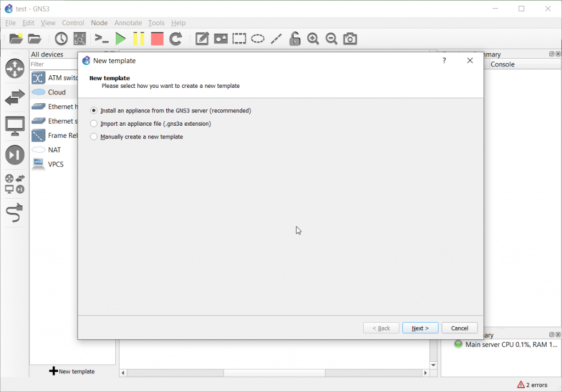Click the New blank project icon
Image resolution: width=562 pixels, height=392 pixels.
point(16,38)
